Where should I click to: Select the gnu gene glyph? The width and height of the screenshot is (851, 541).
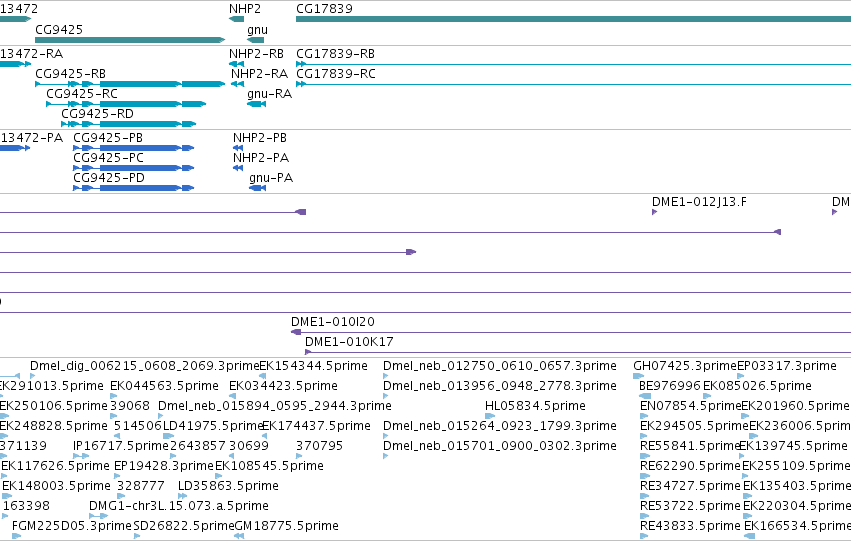[255, 40]
